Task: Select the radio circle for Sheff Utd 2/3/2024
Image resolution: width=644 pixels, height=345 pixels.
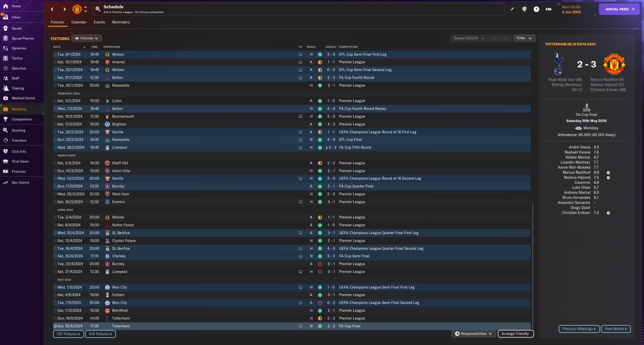Action: pos(55,163)
